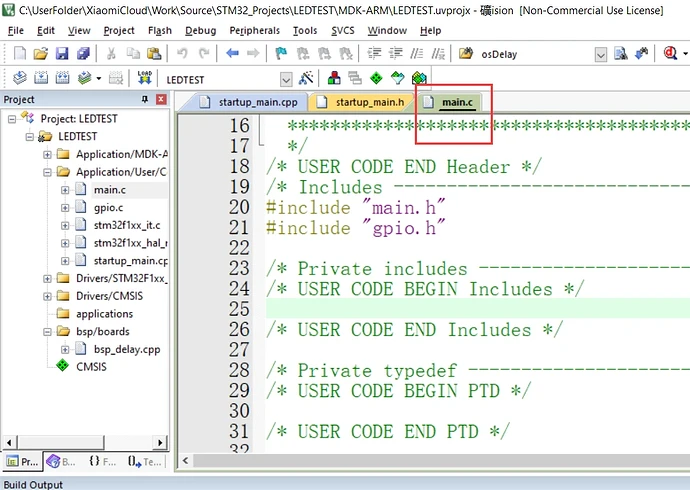Toggle the bookmark flag on current line

point(282,54)
